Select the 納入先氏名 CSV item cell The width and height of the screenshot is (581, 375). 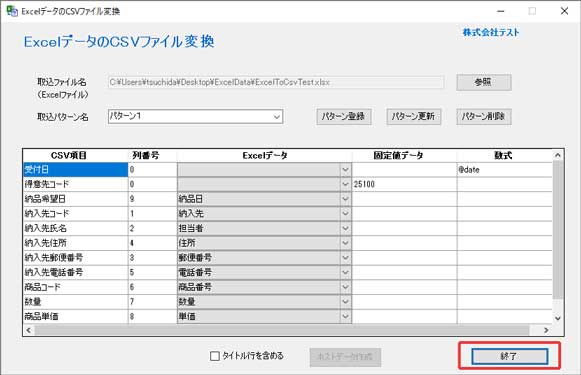(76, 228)
